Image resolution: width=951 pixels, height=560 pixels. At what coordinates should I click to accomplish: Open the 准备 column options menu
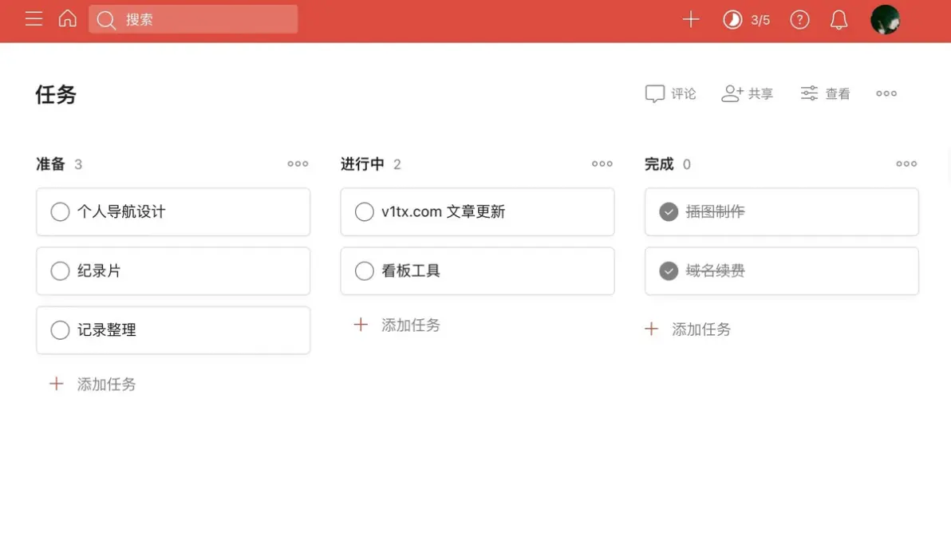pos(298,164)
